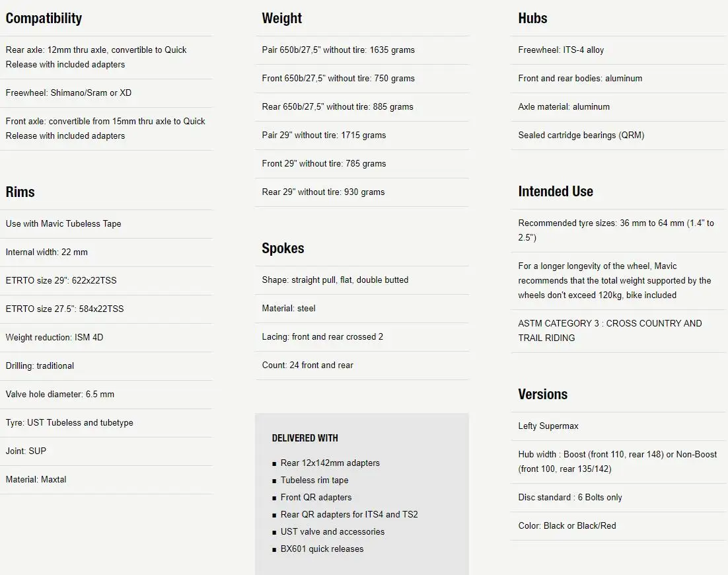728x575 pixels.
Task: Click the 'Color: Black or Black/Red' row
Action: click(x=618, y=526)
